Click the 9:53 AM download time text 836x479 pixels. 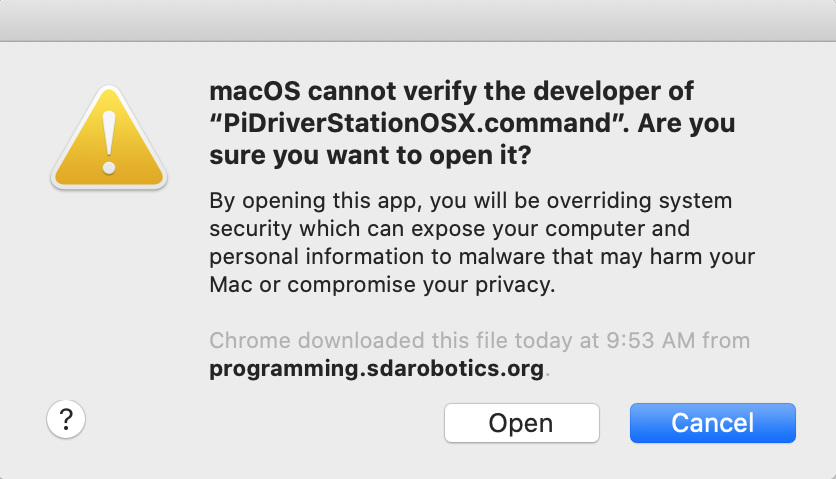[x=650, y=340]
